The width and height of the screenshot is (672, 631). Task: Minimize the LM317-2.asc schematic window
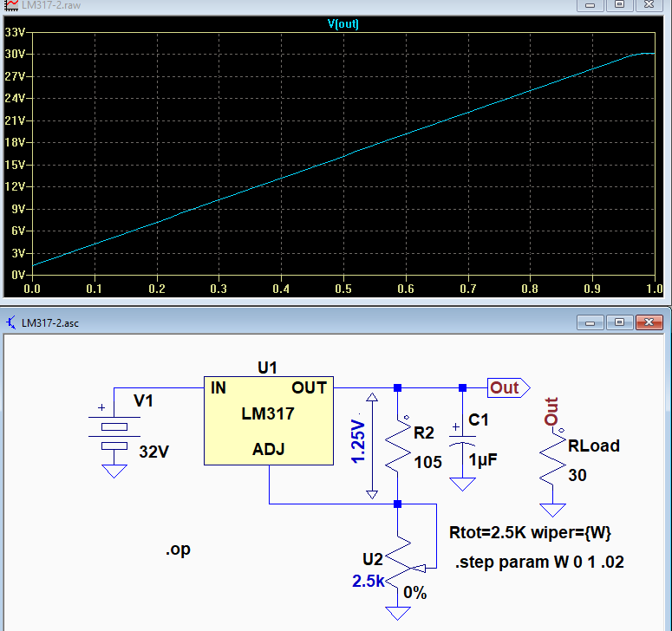click(590, 322)
